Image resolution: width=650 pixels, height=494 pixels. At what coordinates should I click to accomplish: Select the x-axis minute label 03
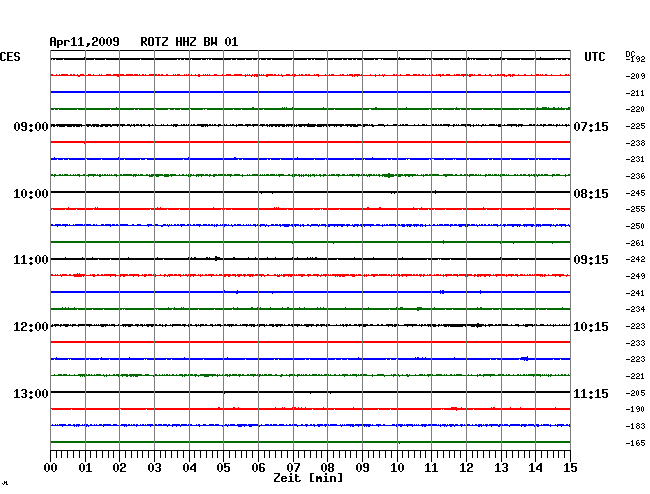click(155, 468)
